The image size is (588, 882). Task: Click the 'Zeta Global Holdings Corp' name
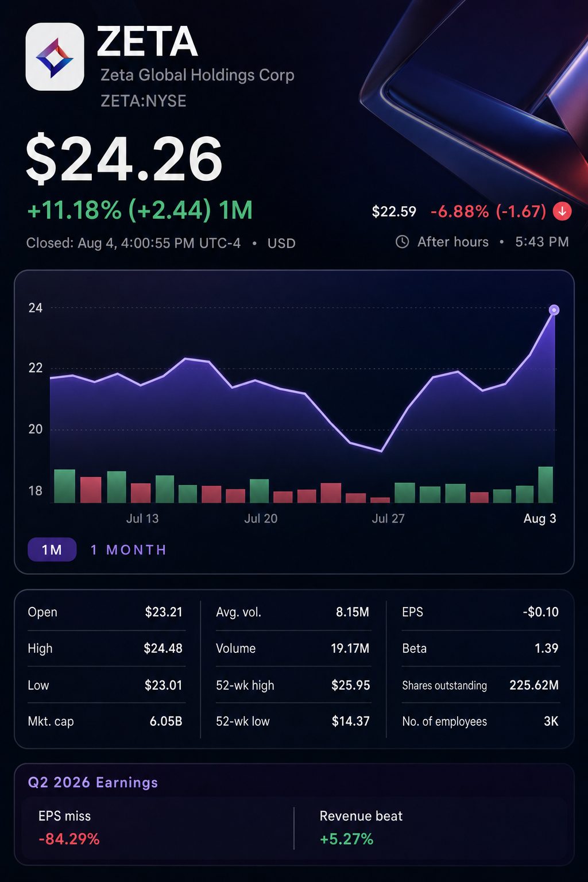point(198,75)
